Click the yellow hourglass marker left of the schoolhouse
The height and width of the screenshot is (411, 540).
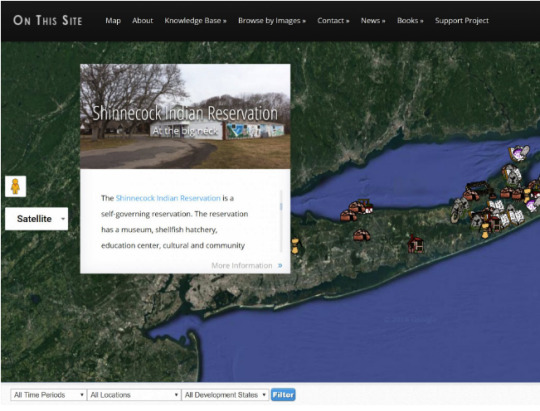point(296,246)
